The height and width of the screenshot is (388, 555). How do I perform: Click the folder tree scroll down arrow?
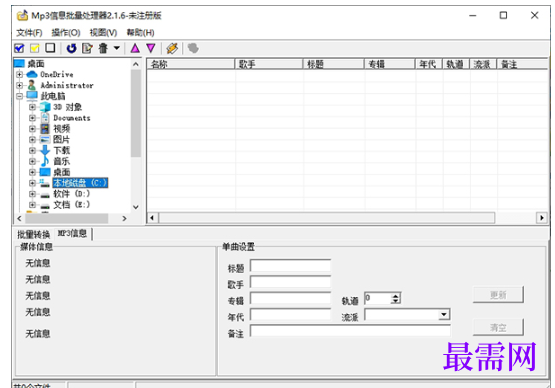click(136, 207)
